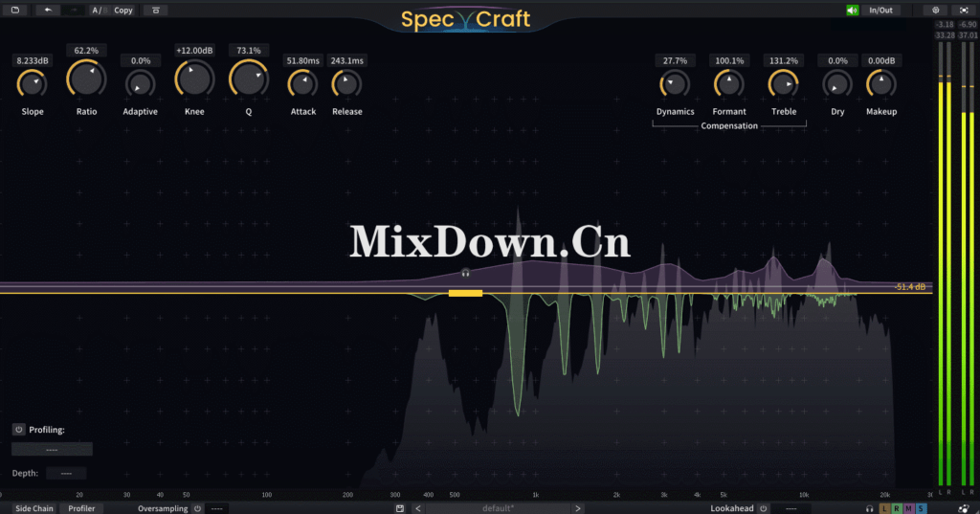The image size is (980, 514).
Task: Click the 62.2% Ratio value field
Action: 86,50
